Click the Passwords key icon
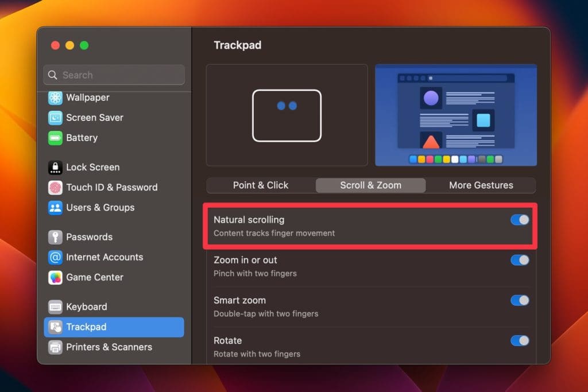The height and width of the screenshot is (392, 588). click(55, 237)
